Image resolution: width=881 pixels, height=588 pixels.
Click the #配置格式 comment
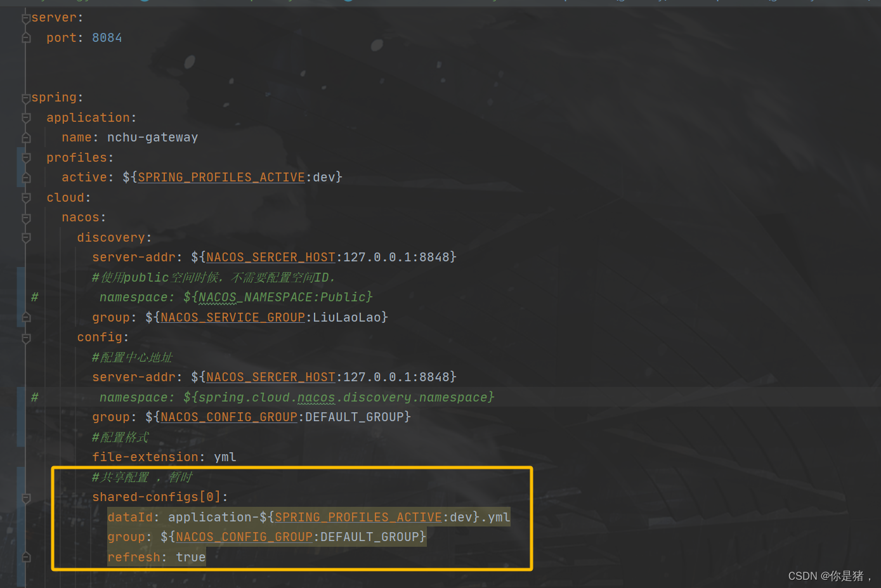click(121, 438)
